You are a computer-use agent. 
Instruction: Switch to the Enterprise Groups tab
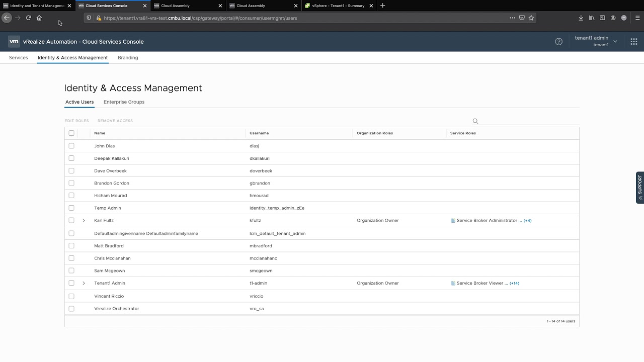[124, 102]
